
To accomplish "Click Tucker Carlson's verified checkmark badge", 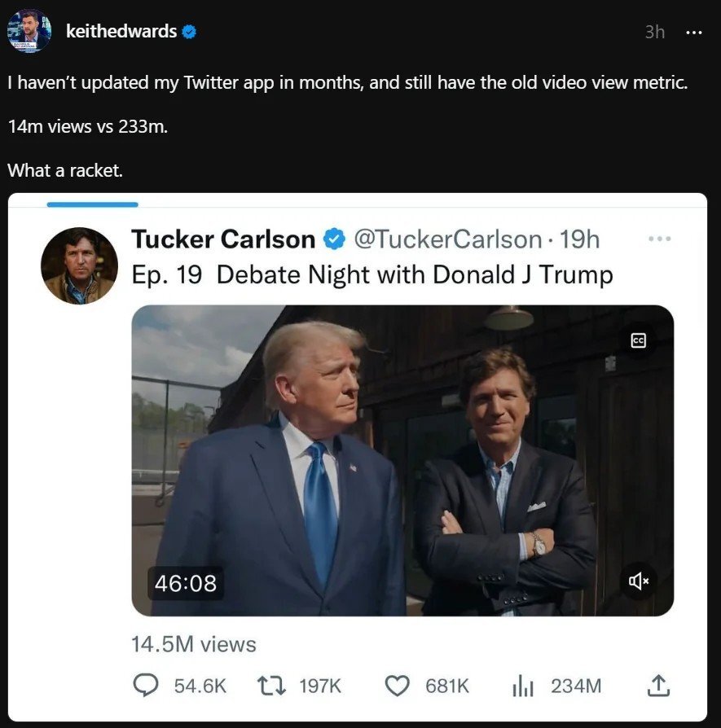I will pos(333,239).
